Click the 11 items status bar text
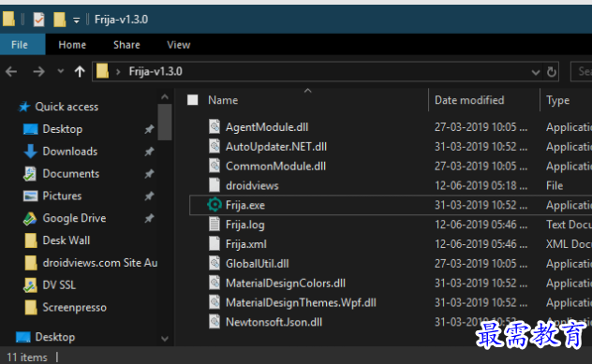Viewport: 592px width, 364px height. (27, 357)
